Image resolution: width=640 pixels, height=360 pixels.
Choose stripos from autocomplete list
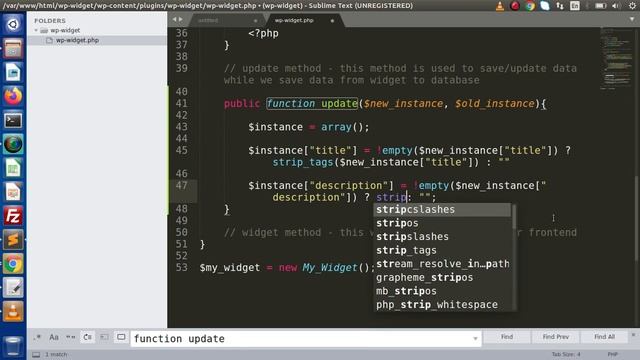[442, 223]
